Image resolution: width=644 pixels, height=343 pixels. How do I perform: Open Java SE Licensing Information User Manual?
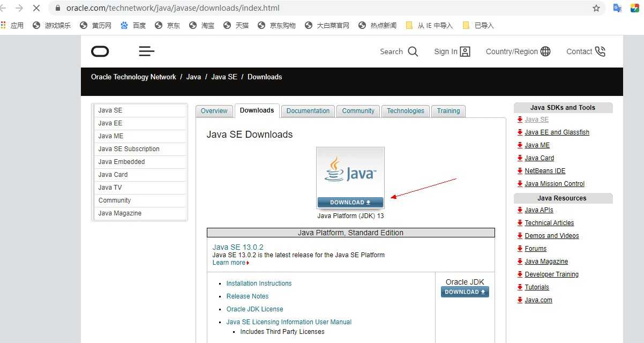(289, 322)
